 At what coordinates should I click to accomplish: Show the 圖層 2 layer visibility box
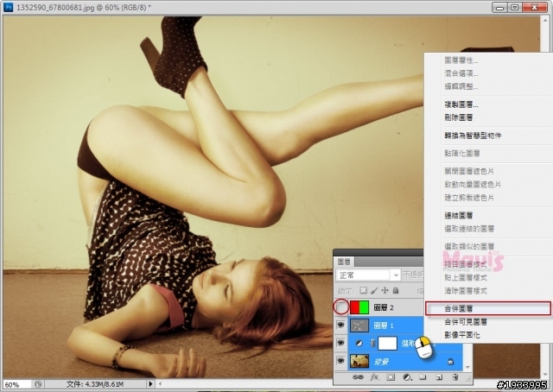[341, 307]
